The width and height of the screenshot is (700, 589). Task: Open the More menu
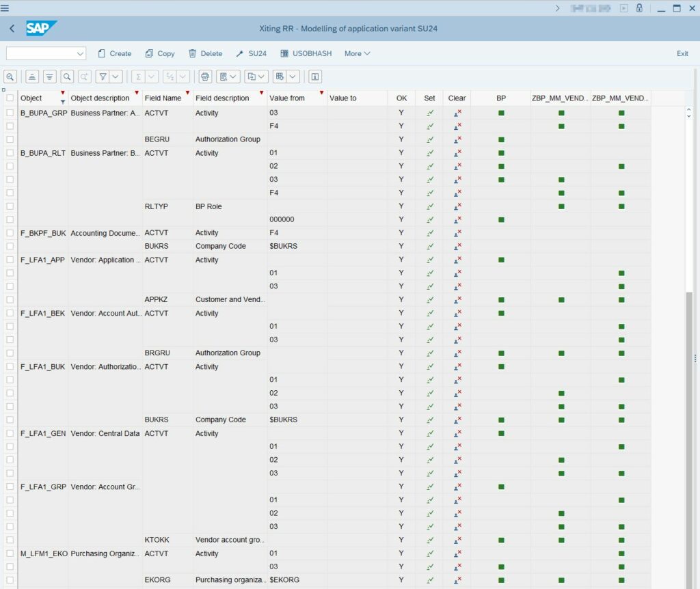coord(357,53)
